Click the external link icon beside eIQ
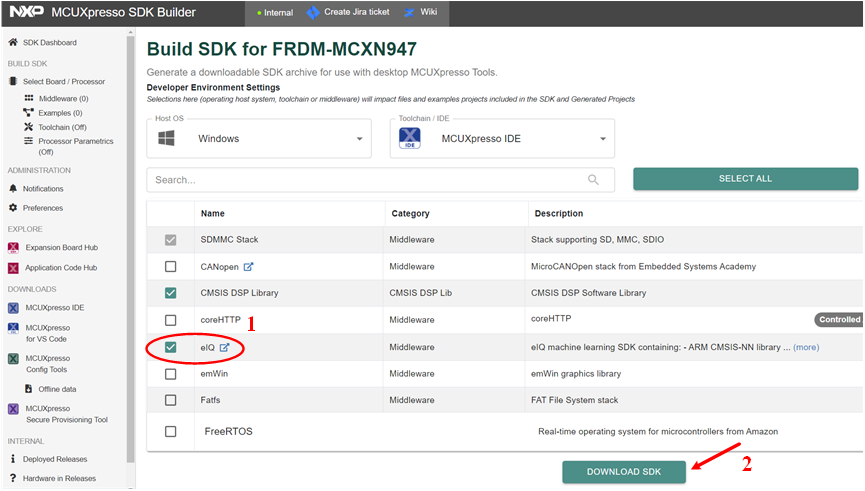 point(224,347)
